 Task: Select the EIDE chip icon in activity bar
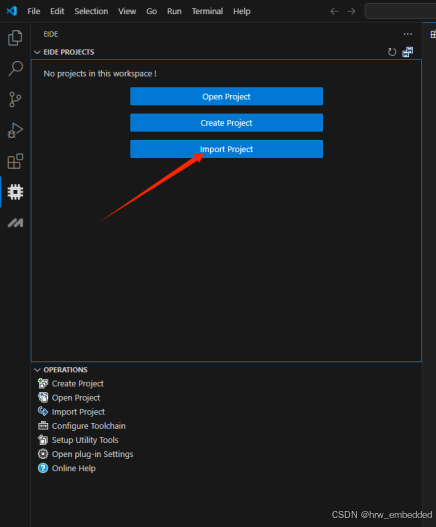[15, 192]
